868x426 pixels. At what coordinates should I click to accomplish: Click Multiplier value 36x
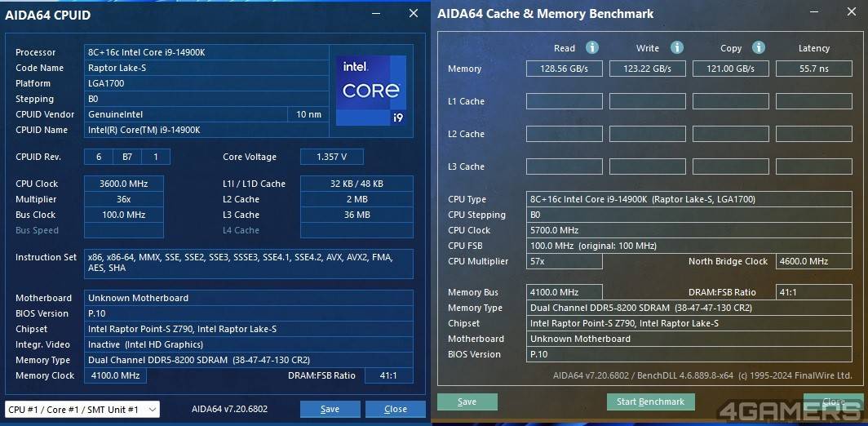pyautogui.click(x=123, y=199)
